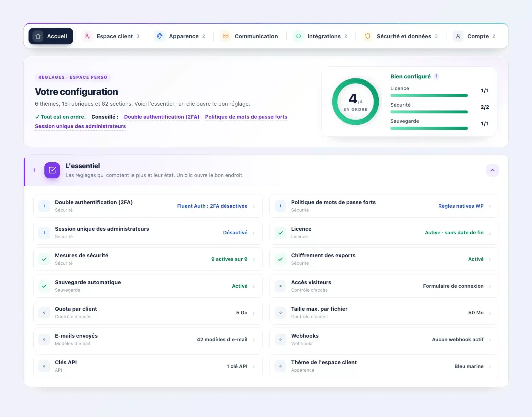532x417 pixels.
Task: Click the envelope icon beside Communication
Action: pos(226,36)
